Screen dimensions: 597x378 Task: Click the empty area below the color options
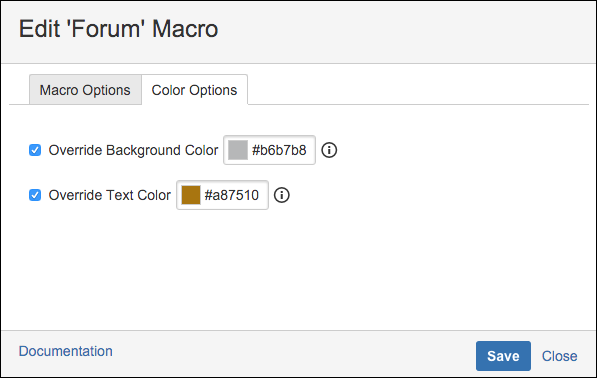(x=298, y=270)
